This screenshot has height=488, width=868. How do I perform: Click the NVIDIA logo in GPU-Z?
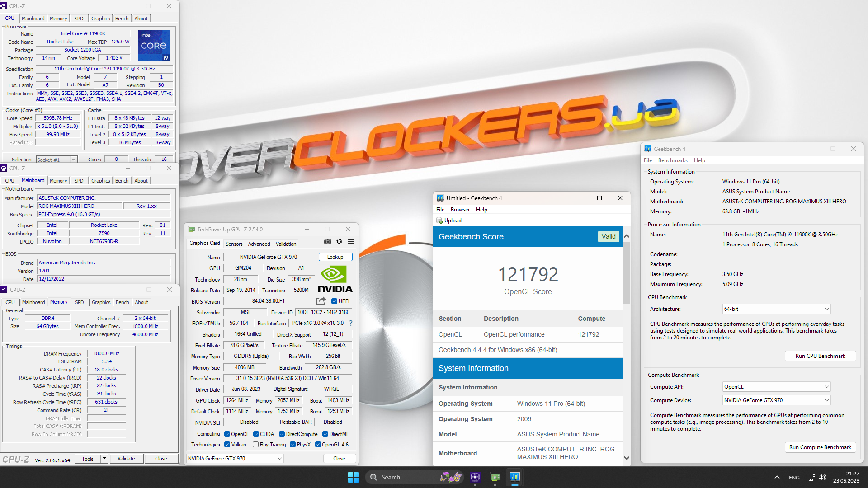(335, 279)
